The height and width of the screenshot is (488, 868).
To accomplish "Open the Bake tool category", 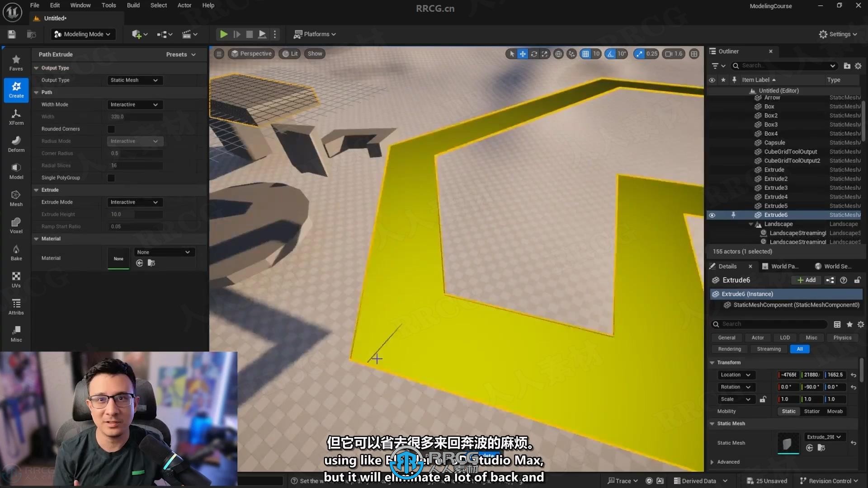I will (x=16, y=253).
